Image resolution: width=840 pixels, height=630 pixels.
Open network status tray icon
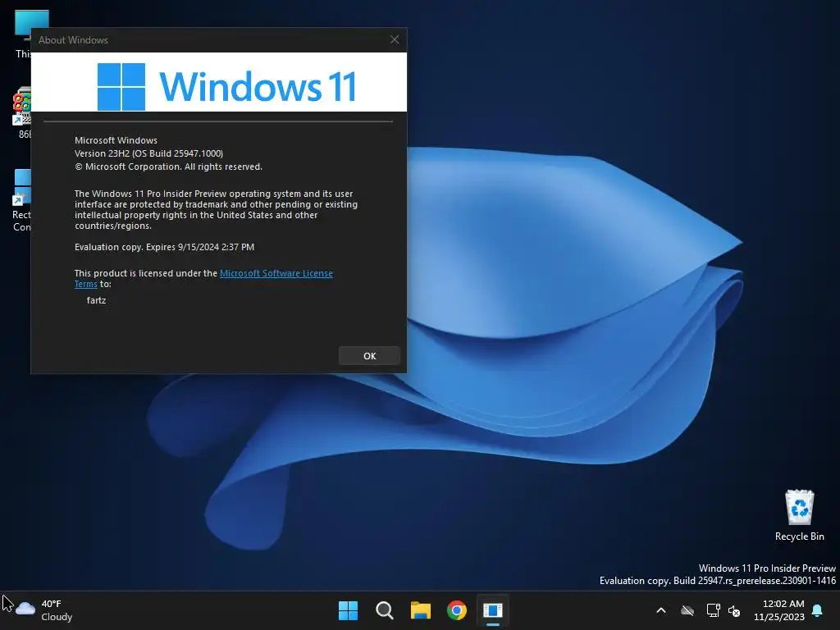click(713, 610)
